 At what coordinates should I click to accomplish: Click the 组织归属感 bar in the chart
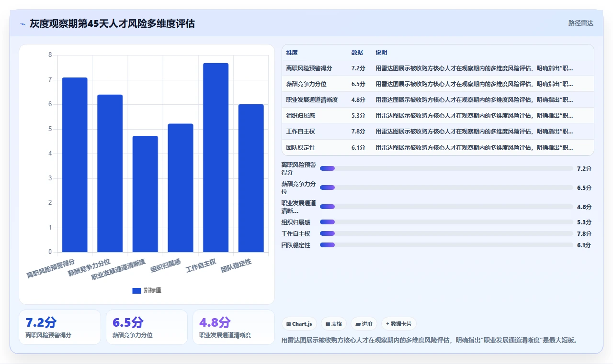coord(181,188)
